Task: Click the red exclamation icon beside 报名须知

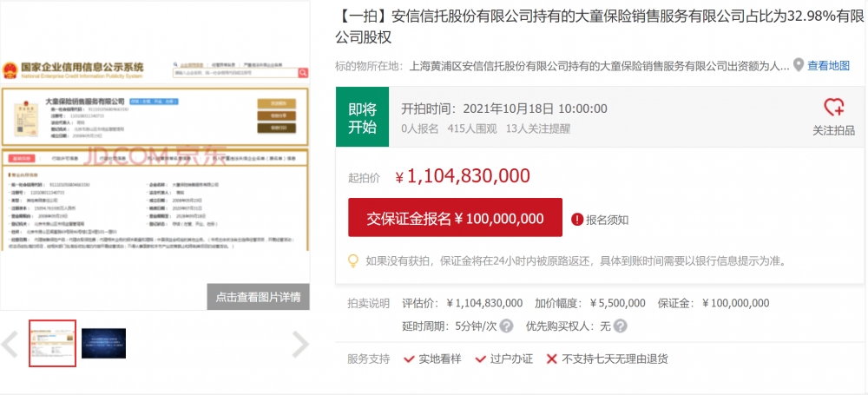Action: click(577, 220)
